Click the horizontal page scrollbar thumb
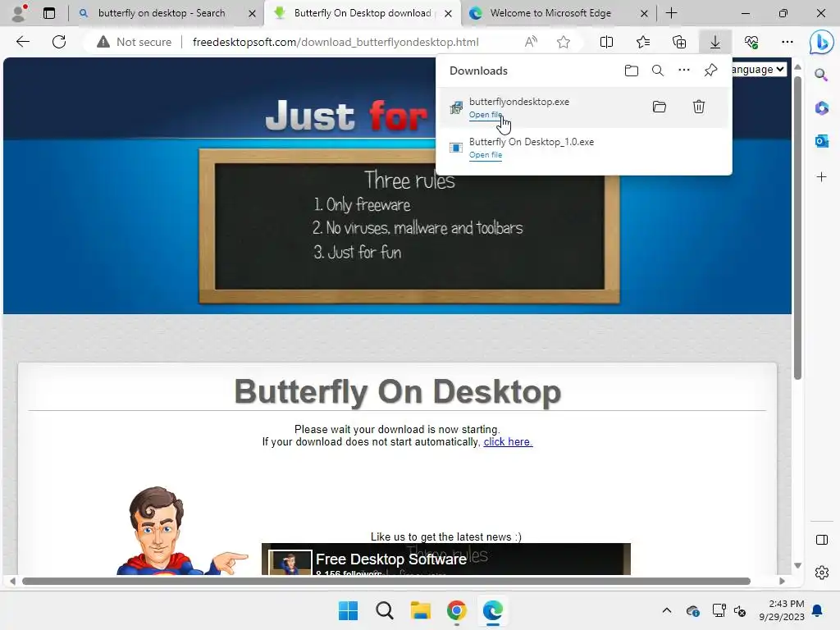 (x=386, y=582)
